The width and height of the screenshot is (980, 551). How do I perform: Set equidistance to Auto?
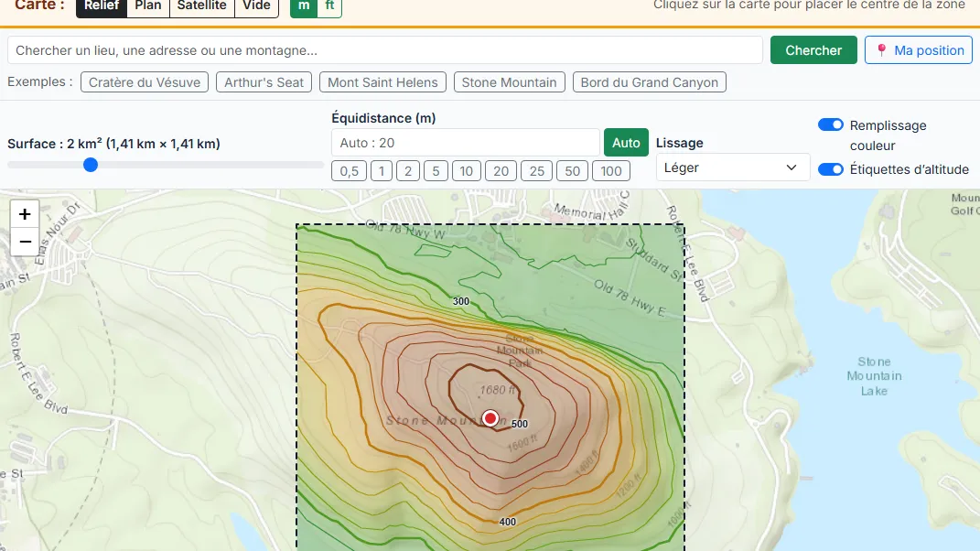(626, 143)
